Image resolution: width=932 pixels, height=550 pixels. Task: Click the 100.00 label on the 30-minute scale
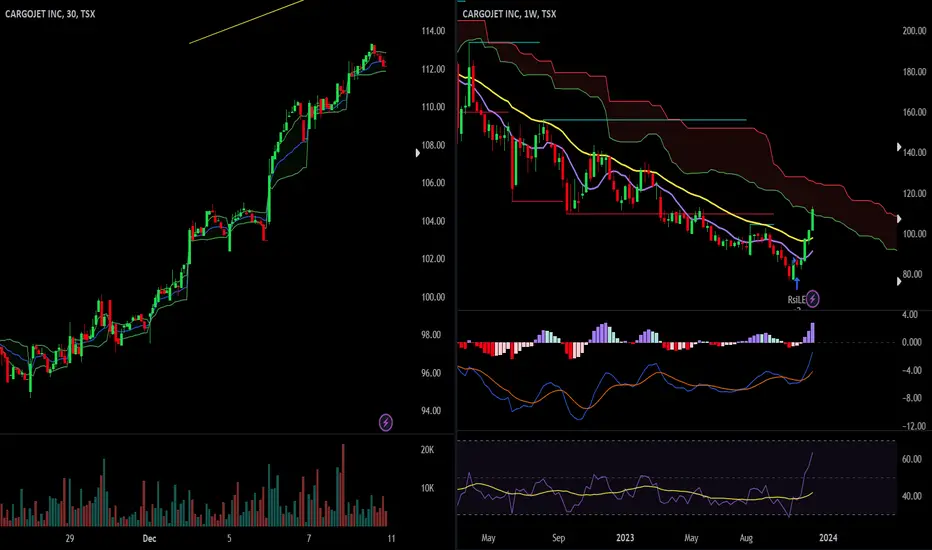tap(433, 297)
